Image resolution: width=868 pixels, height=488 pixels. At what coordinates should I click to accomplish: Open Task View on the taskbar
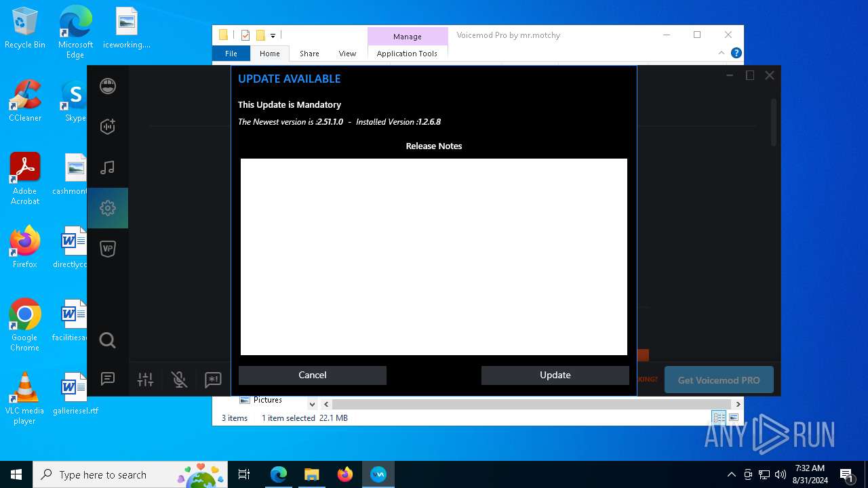coord(244,474)
